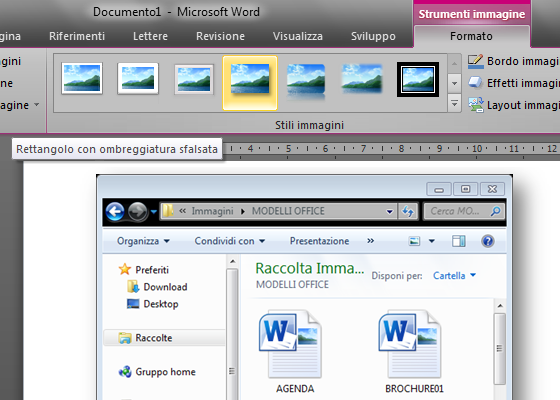The height and width of the screenshot is (400, 560).
Task: Switch to the Formato ribbon tab
Action: point(471,36)
